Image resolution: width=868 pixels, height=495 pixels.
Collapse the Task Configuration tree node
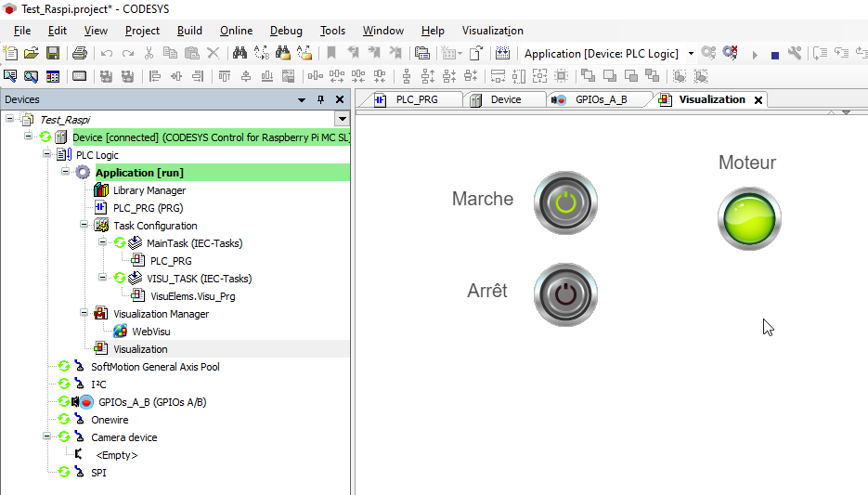(x=84, y=226)
